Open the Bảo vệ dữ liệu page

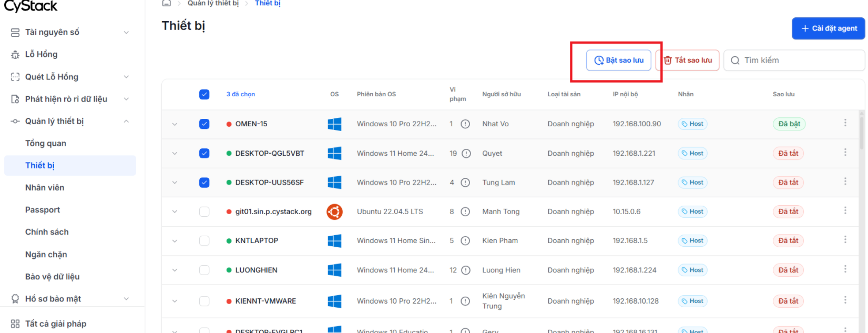coord(53,277)
